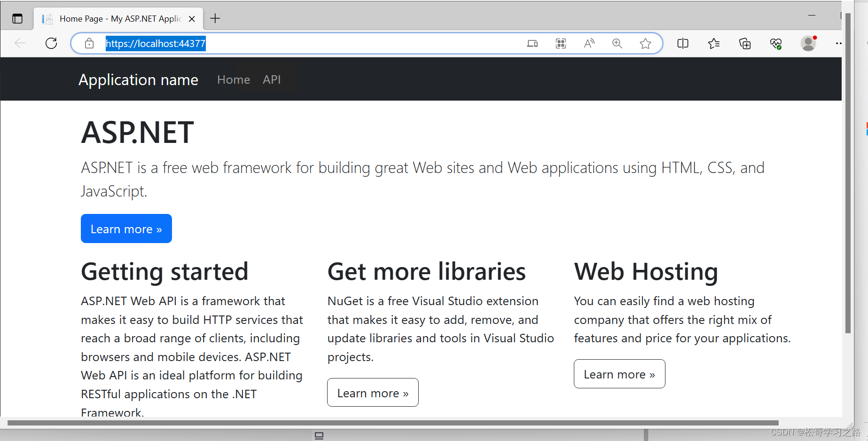The height and width of the screenshot is (441, 868).
Task: Click the vertical scrollbar thumb
Action: coord(848,174)
